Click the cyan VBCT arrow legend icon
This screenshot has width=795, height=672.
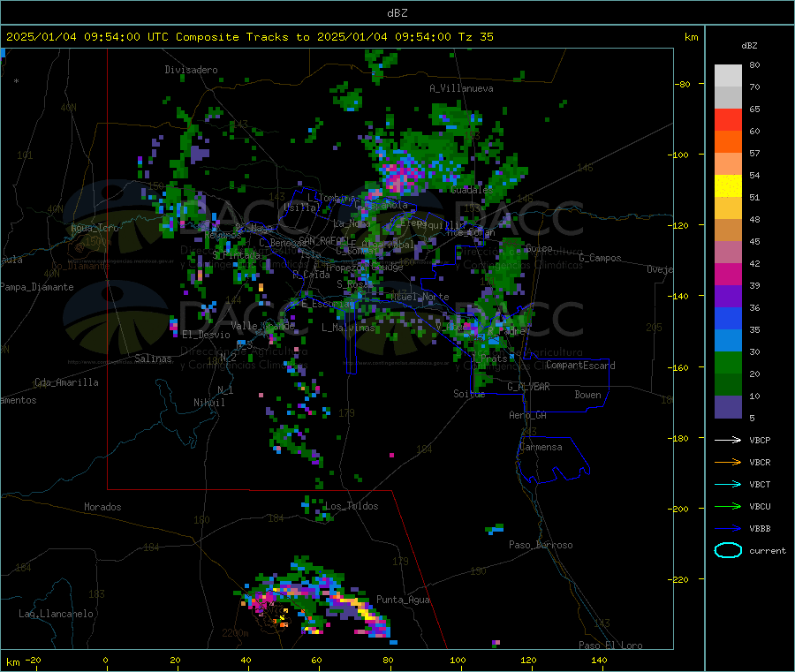tap(728, 485)
